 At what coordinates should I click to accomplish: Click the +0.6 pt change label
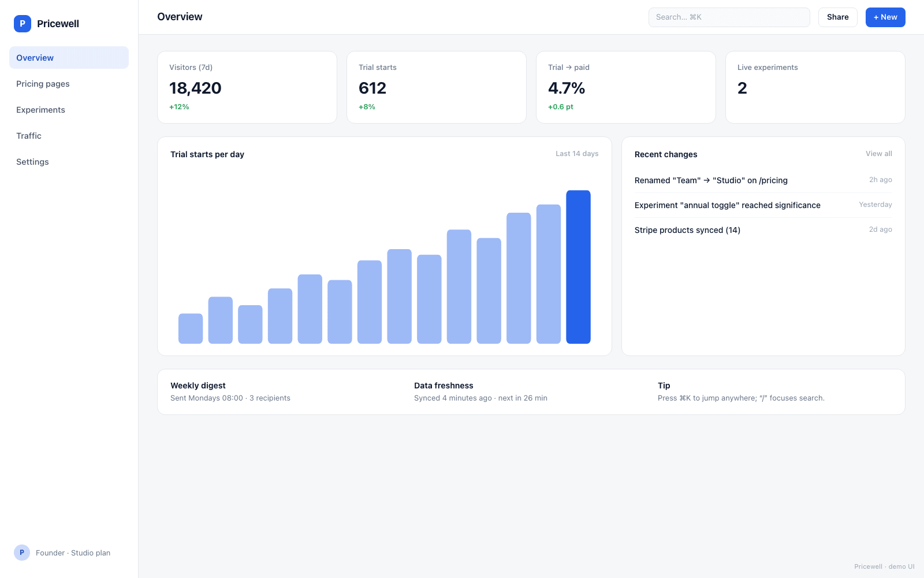point(561,107)
